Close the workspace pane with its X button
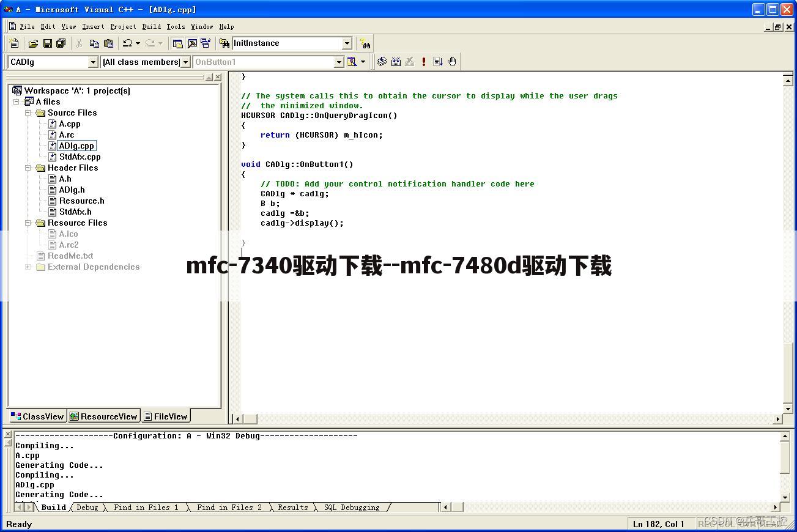The image size is (797, 532). (218, 77)
